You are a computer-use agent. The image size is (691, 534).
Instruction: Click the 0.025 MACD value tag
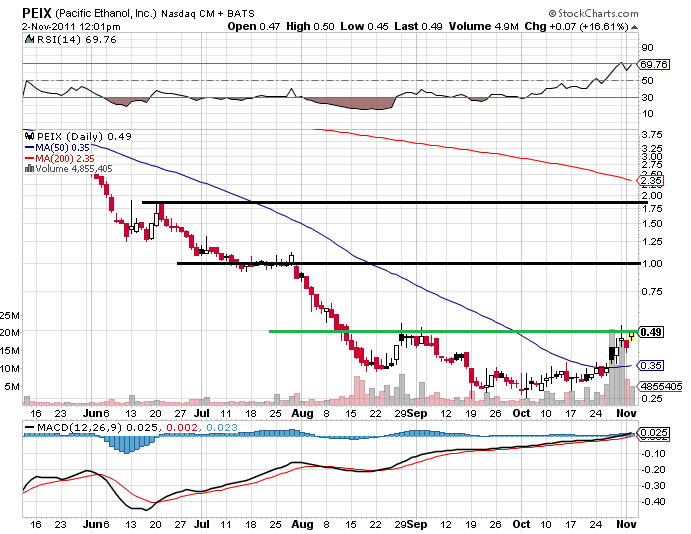pos(654,433)
